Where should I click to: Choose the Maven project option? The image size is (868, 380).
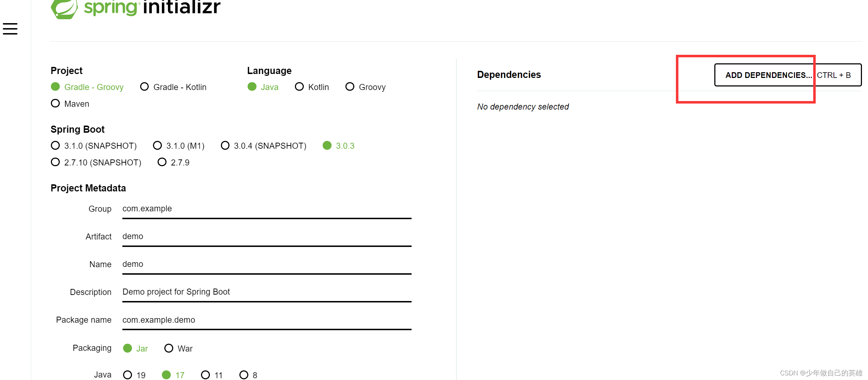pyautogui.click(x=70, y=104)
